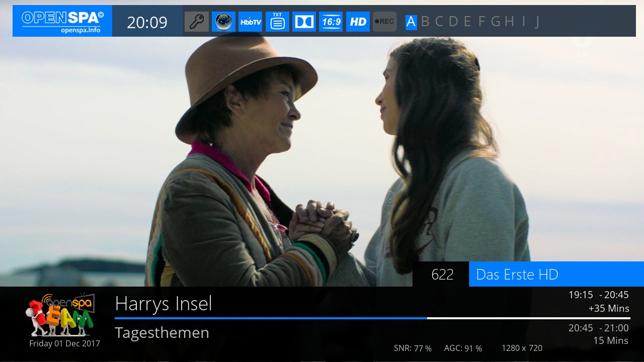Click the clock showing 20:09
Viewport: 644px width, 362px height.
[x=147, y=22]
